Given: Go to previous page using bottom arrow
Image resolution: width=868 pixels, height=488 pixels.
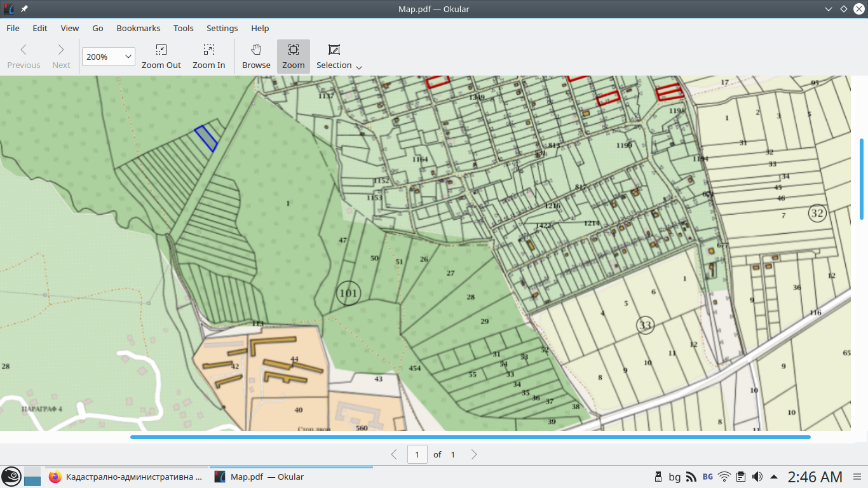Looking at the screenshot, I should [x=394, y=454].
